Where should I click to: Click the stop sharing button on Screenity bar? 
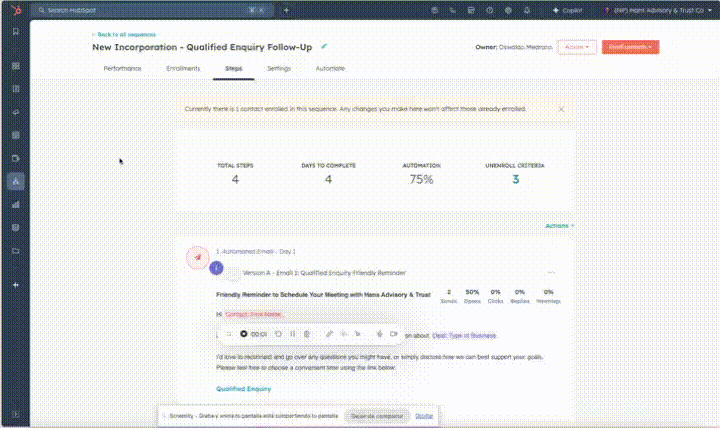coord(377,416)
